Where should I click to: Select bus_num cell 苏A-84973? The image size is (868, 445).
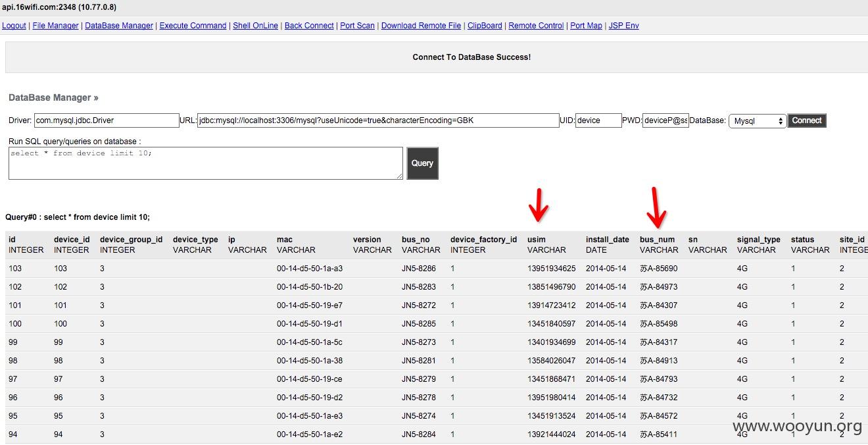[x=659, y=287]
